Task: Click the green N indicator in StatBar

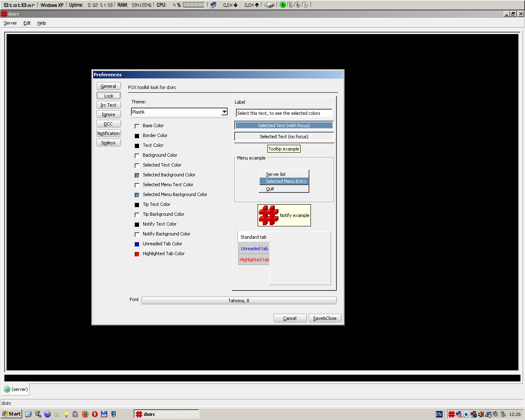Action: coord(283,5)
